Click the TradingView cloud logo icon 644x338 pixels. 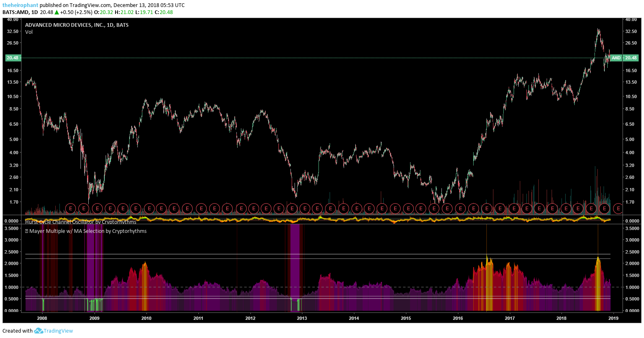click(38, 331)
